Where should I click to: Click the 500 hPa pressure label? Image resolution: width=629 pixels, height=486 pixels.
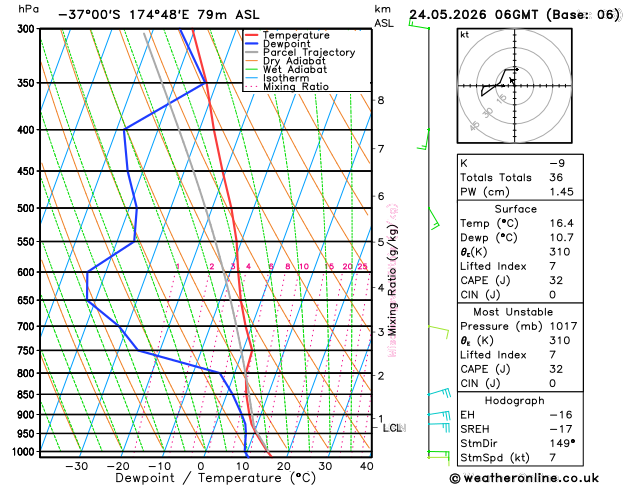pos(28,208)
